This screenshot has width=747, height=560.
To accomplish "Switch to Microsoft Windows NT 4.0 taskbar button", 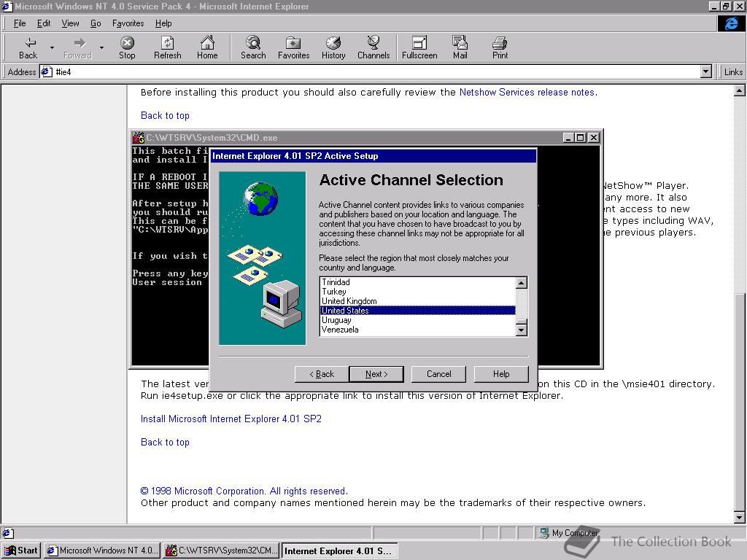I will pyautogui.click(x=102, y=551).
